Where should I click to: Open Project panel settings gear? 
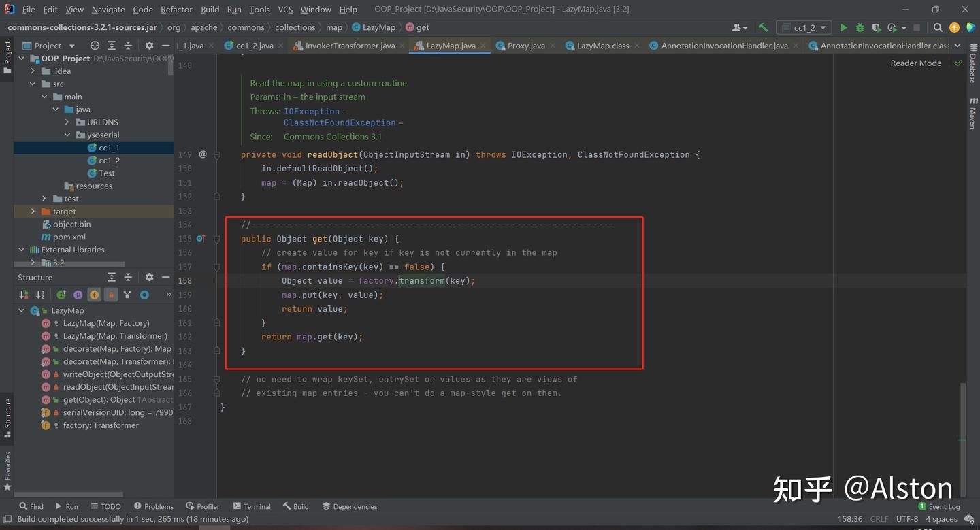coord(149,46)
